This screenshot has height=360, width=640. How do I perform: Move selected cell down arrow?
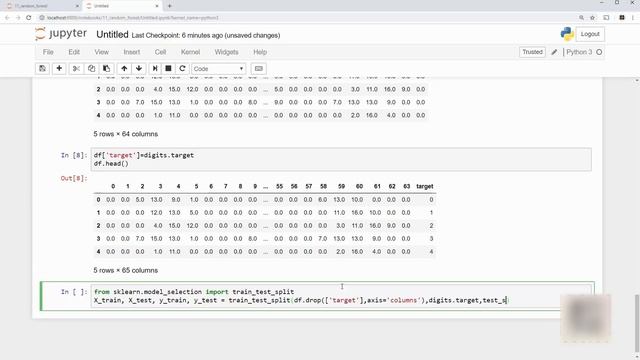(x=139, y=69)
